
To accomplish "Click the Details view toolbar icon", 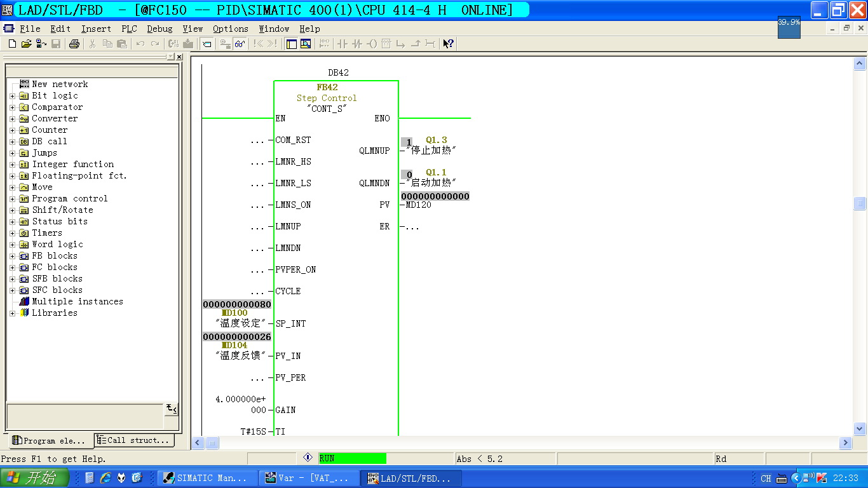I will click(306, 44).
